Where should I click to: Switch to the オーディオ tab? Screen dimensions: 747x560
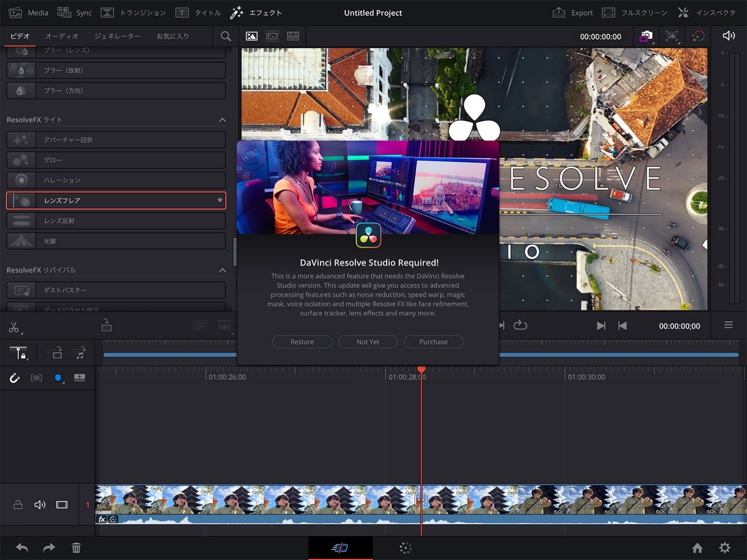62,36
